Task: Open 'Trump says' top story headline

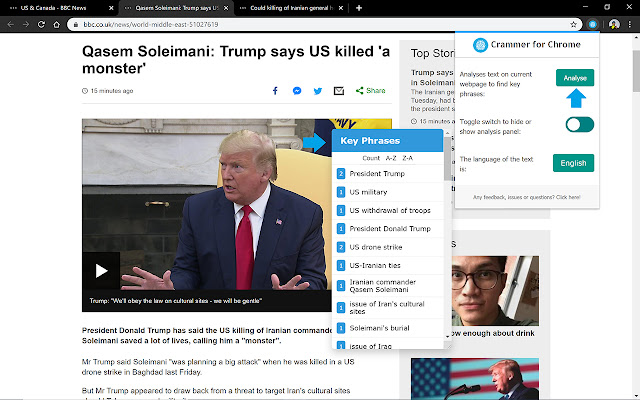Action: [433, 77]
